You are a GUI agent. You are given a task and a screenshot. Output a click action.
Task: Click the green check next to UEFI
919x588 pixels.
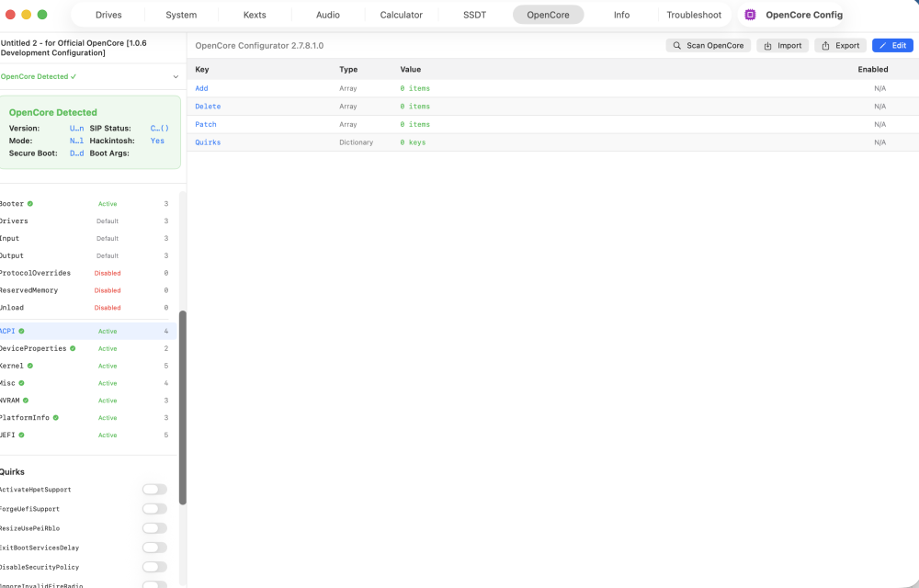click(x=22, y=435)
